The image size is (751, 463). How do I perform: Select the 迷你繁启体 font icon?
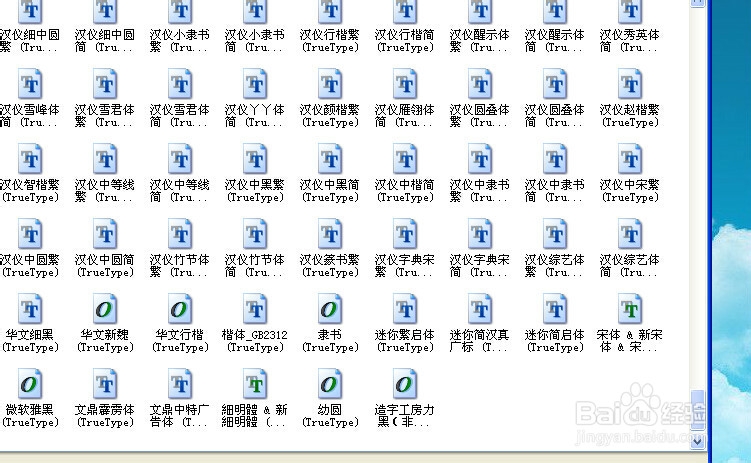(405, 309)
